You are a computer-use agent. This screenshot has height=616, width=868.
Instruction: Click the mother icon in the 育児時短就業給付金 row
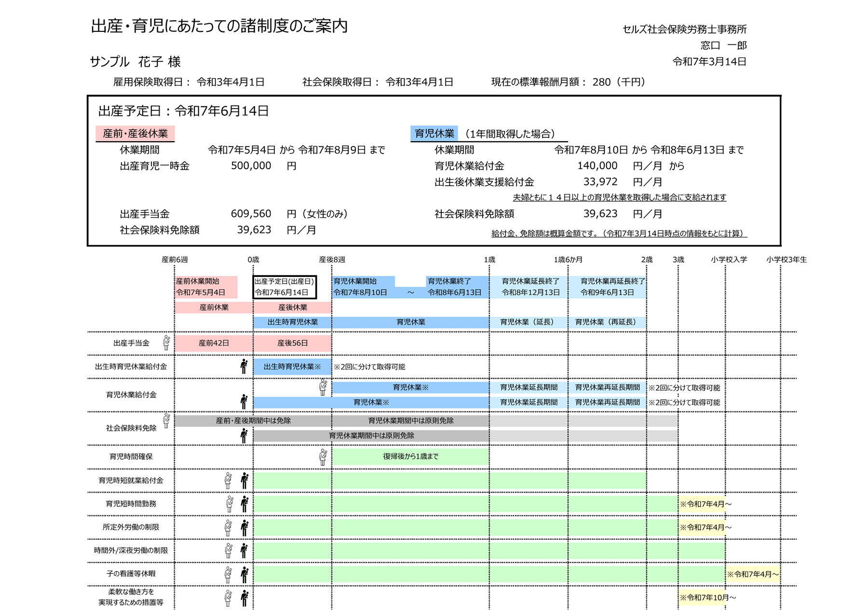click(228, 480)
